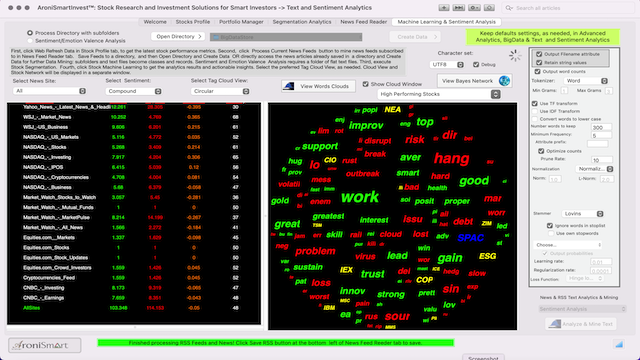Click the skip-forward toolbar icon

click(459, 8)
